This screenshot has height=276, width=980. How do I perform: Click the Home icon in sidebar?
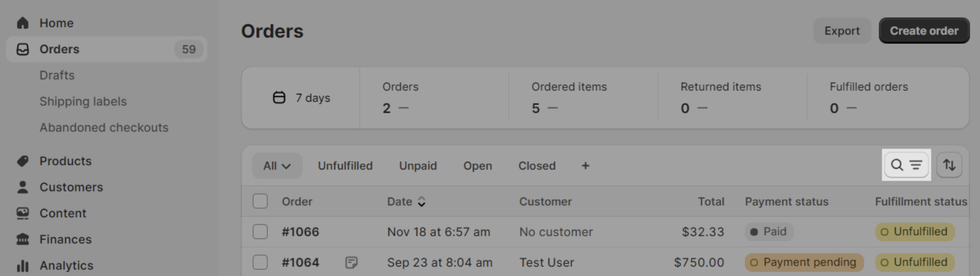(x=22, y=23)
